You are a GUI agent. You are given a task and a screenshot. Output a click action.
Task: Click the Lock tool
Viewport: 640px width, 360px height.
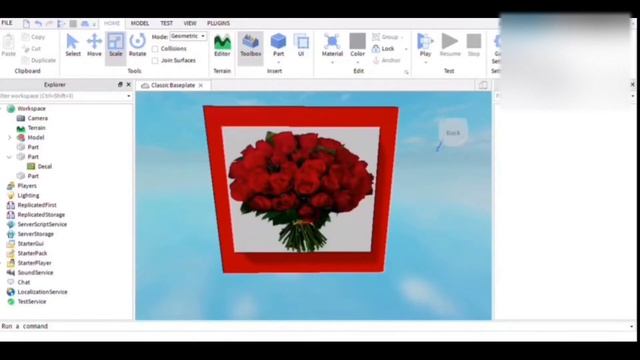(x=383, y=49)
